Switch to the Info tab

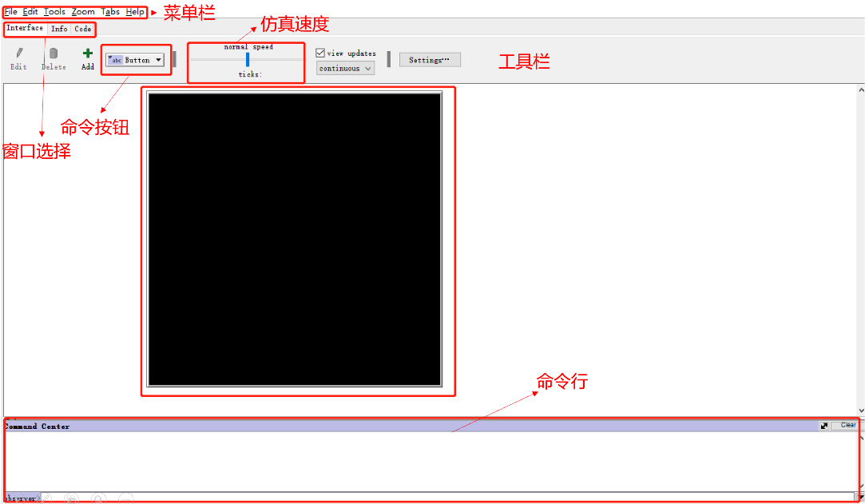coord(59,28)
